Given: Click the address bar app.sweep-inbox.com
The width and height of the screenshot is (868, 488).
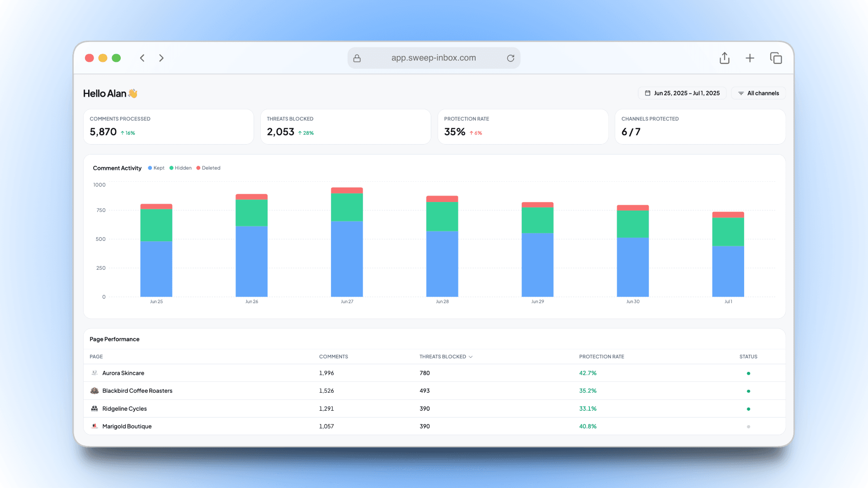Looking at the screenshot, I should point(434,58).
